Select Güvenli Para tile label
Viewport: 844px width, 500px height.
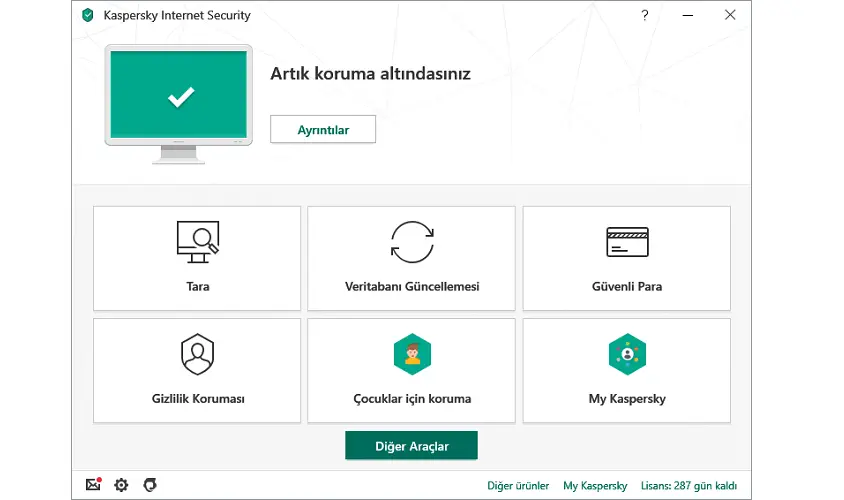[x=627, y=286]
